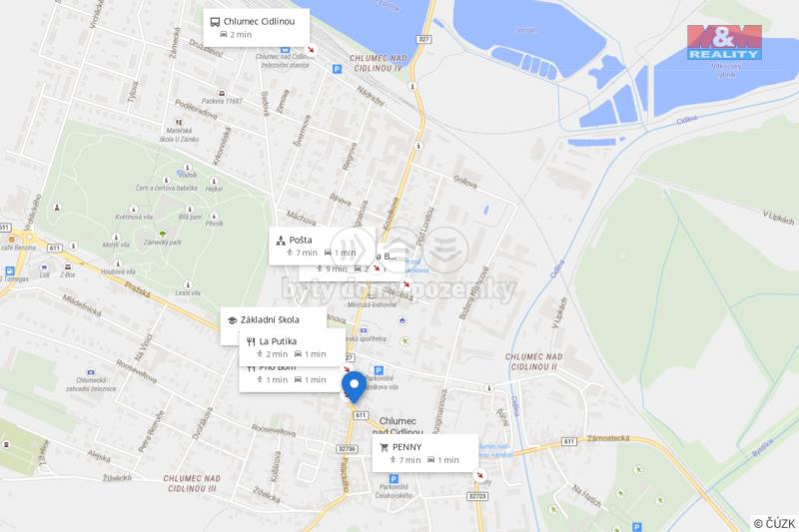The width and height of the screenshot is (799, 532).
Task: Click the red arrow near Sokolská street
Action: click(406, 284)
